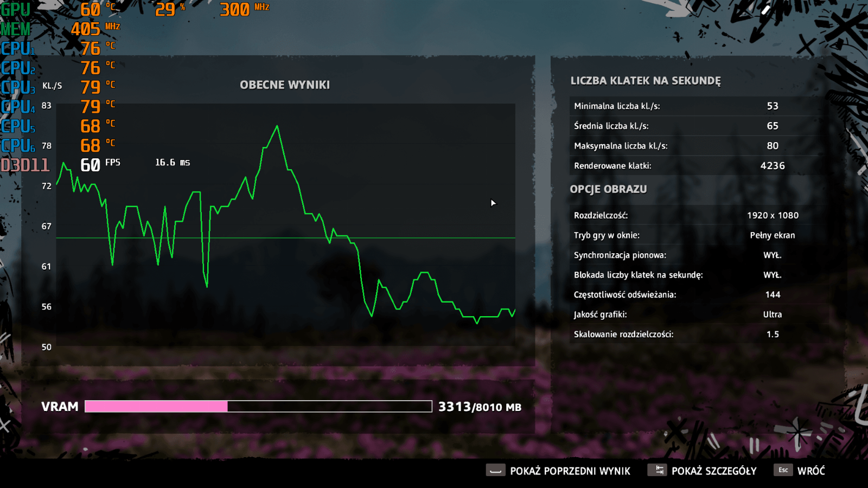Click the D3D11 60 FPS overlay reading
The width and height of the screenshot is (868, 488).
100,164
